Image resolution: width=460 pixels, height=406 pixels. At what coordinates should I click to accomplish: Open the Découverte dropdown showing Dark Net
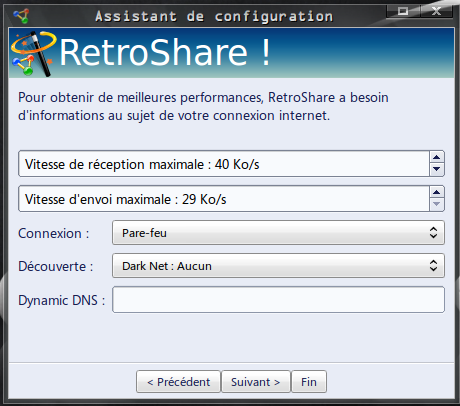point(278,266)
